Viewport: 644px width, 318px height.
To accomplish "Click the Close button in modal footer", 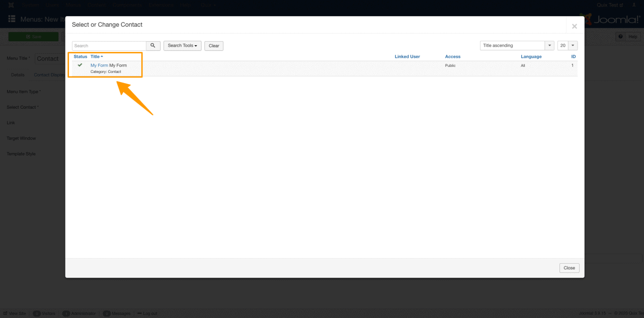I will click(x=569, y=268).
